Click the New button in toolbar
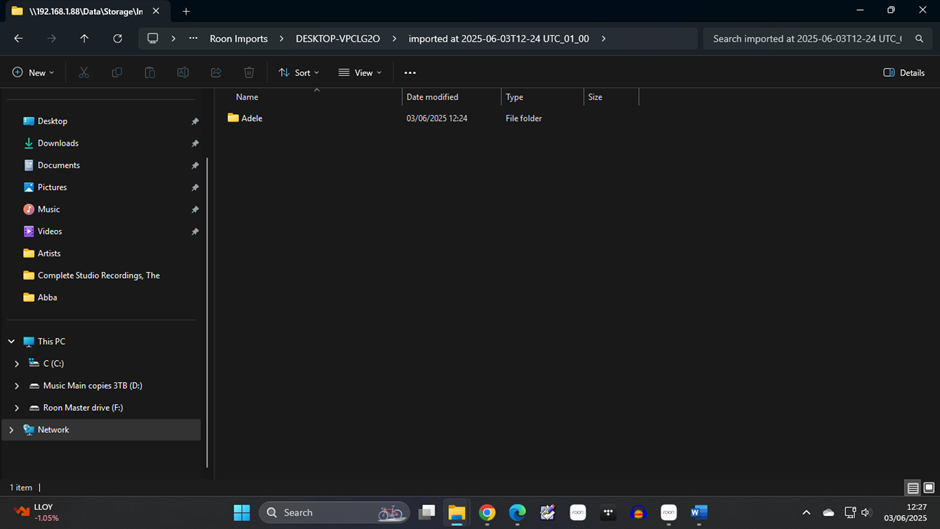 point(33,73)
